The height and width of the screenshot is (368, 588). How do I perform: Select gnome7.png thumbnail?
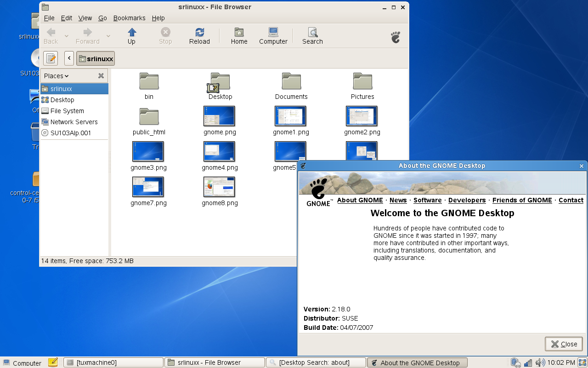point(148,187)
